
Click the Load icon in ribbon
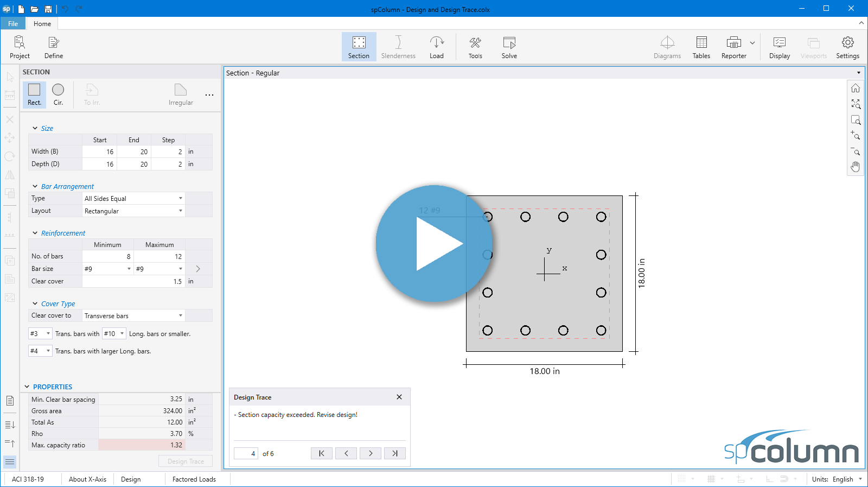coord(436,47)
